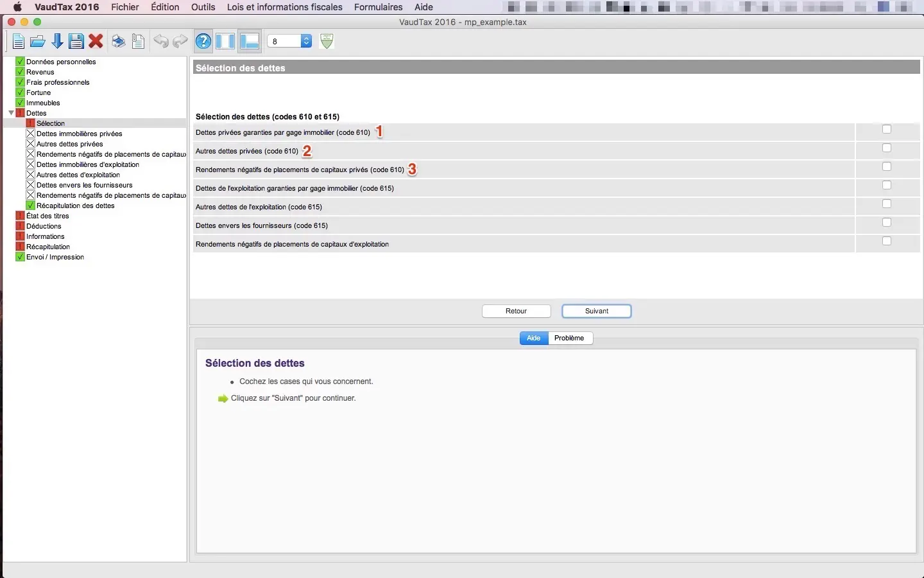Viewport: 924px width, 578px height.
Task: Open the Édition menu
Action: coord(165,7)
